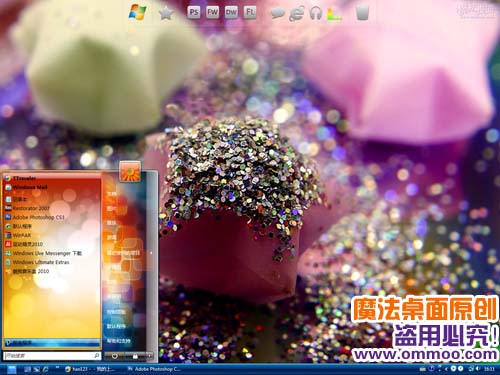Viewport: 500px width, 375px height.
Task: Click inside the Start menu search box
Action: [x=52, y=356]
